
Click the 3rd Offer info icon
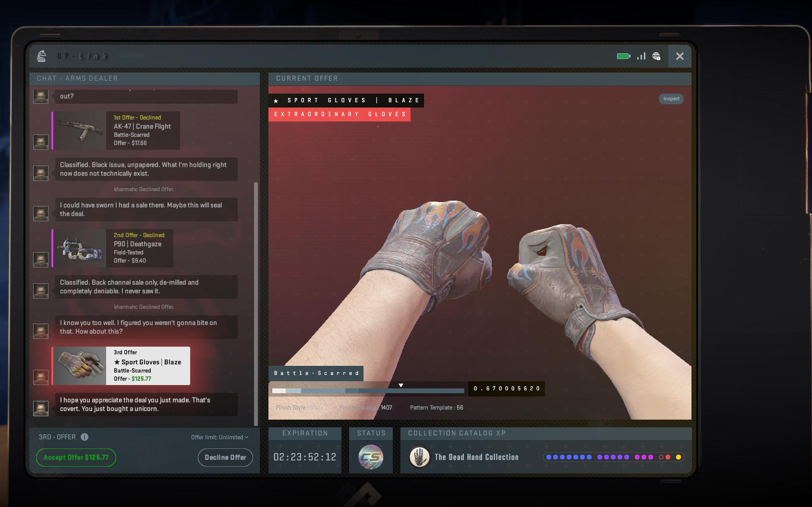tap(85, 437)
